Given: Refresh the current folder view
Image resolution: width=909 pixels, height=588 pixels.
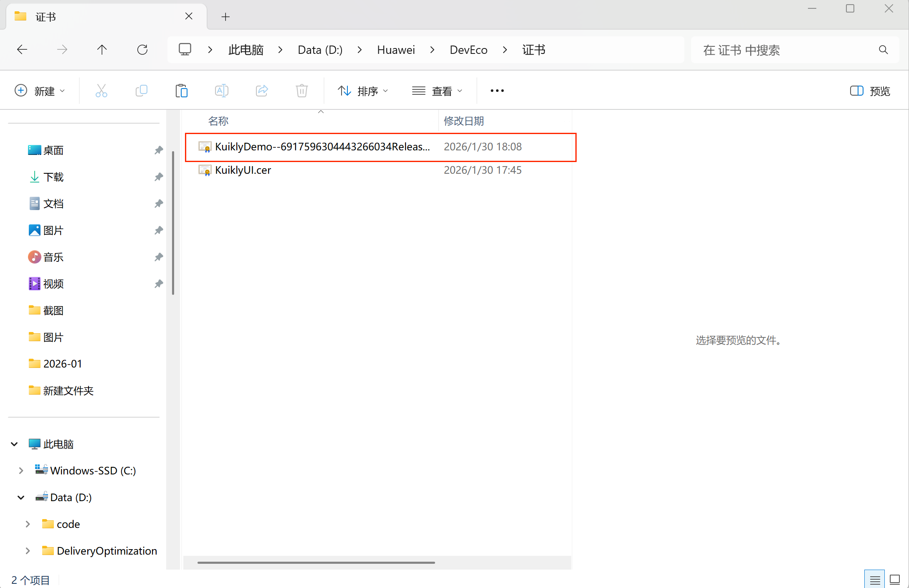Looking at the screenshot, I should (x=142, y=50).
